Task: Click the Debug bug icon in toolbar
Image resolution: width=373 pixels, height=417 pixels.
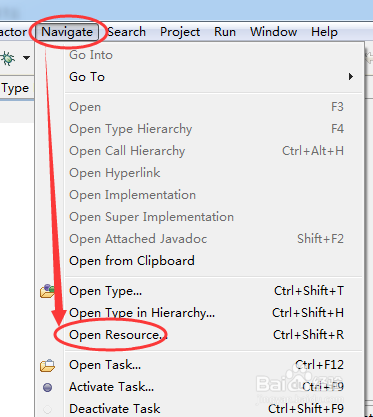Action: click(8, 58)
